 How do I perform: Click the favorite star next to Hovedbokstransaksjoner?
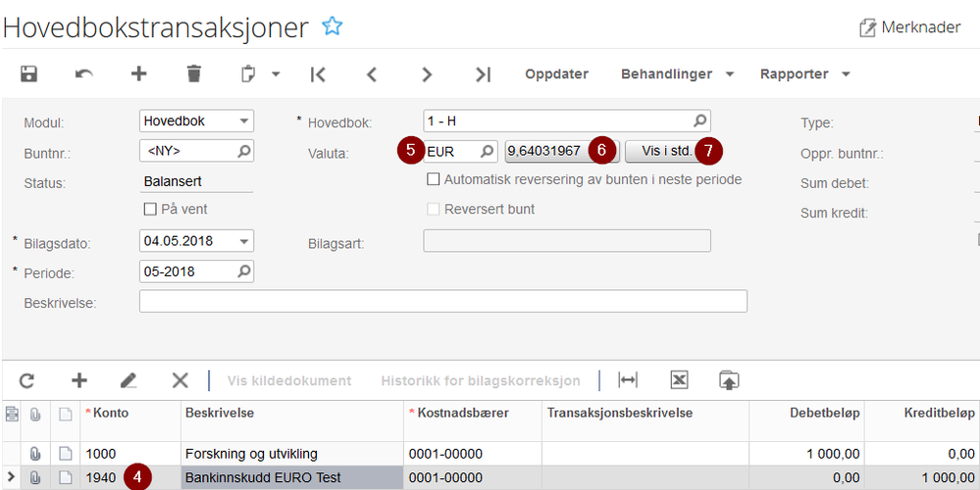332,26
